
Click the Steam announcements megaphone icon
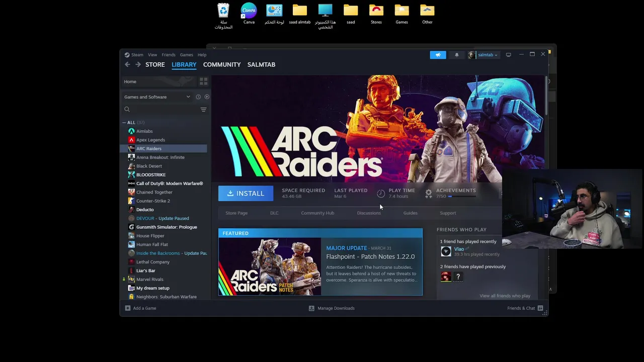pyautogui.click(x=438, y=55)
